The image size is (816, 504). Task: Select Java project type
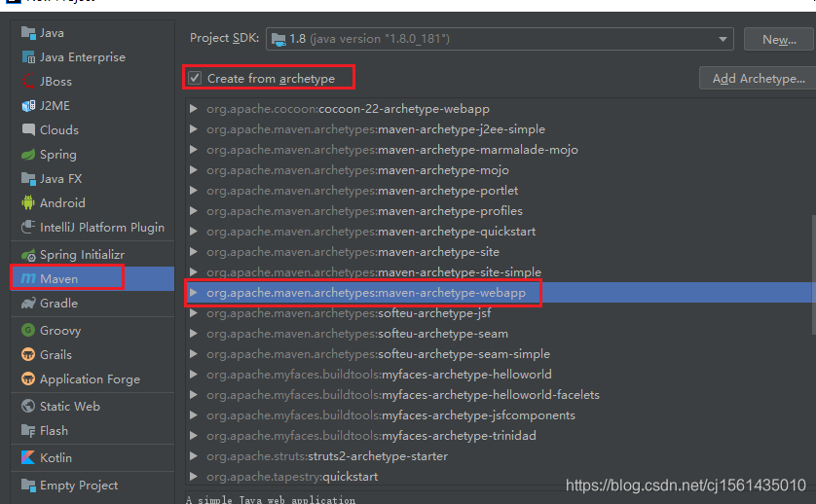click(93, 33)
